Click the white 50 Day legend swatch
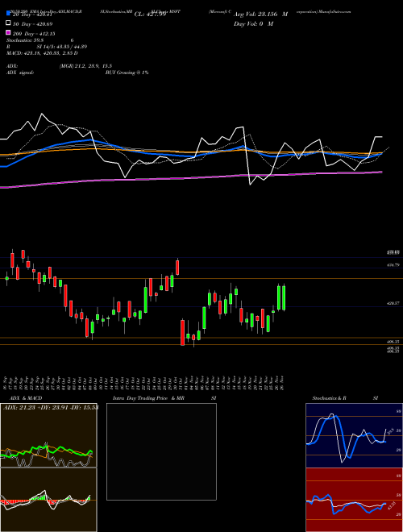The height and width of the screenshot is (532, 403). point(8,23)
